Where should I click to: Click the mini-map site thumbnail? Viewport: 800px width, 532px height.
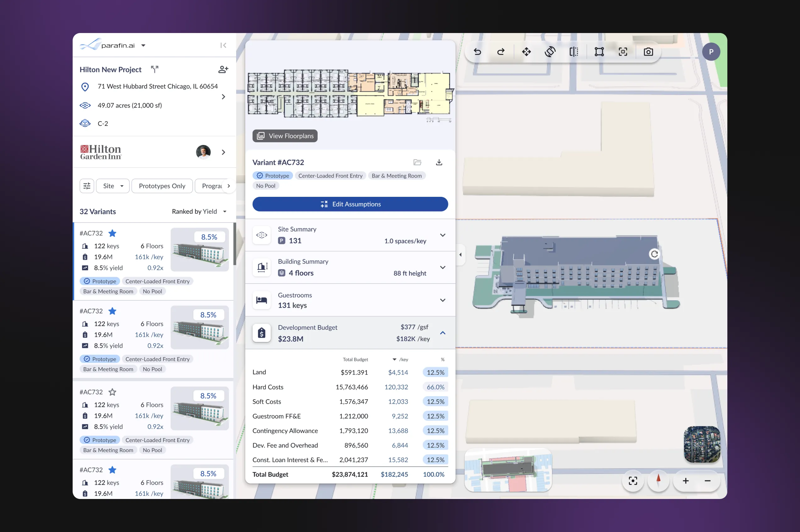pos(508,470)
